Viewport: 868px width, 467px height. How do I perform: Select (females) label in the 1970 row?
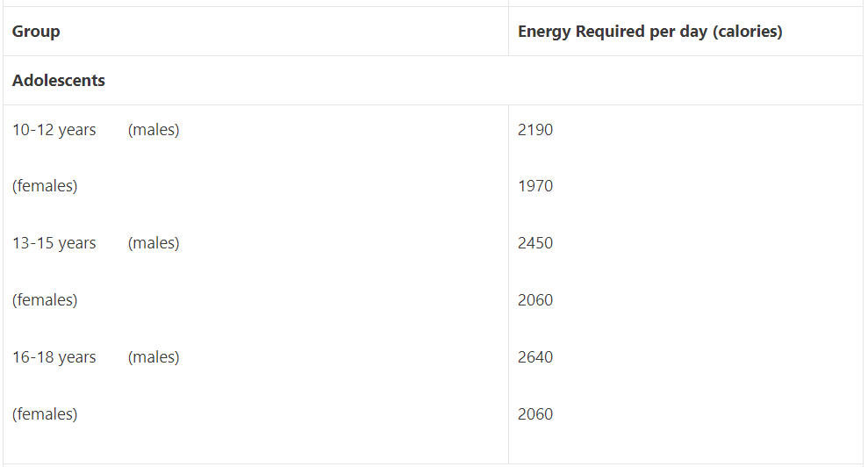click(45, 186)
